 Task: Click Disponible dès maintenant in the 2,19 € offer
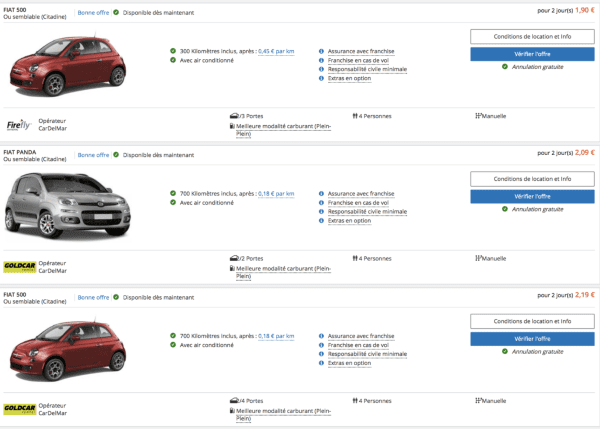point(158,297)
